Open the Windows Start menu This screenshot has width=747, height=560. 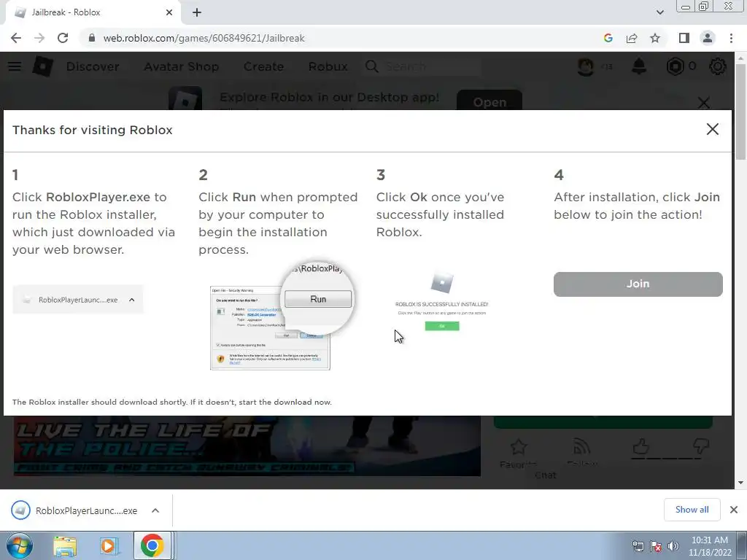[20, 546]
